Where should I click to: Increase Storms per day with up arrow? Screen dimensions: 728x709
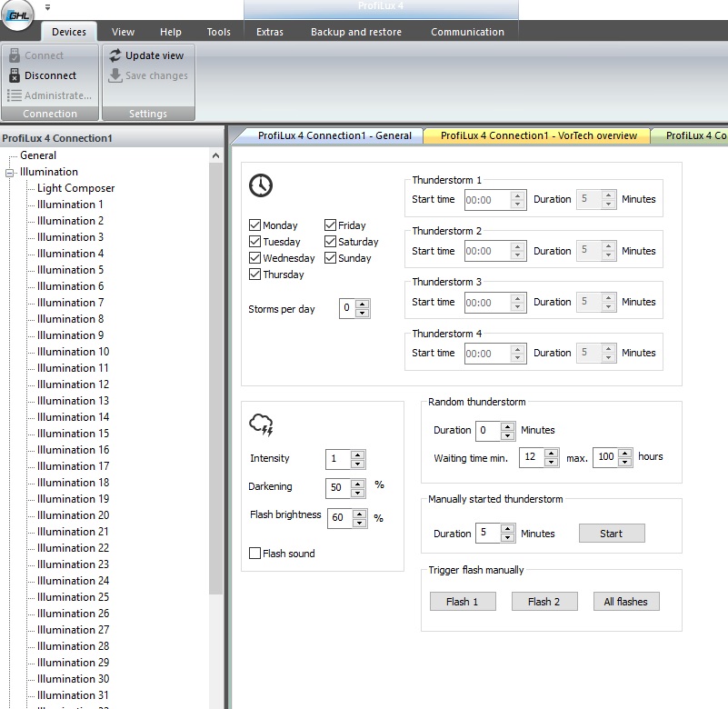point(363,305)
